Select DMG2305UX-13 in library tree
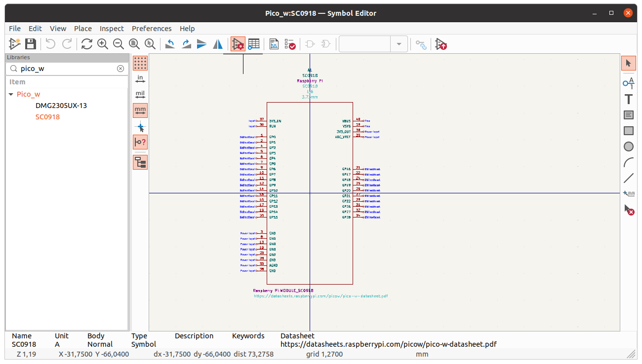Screen dimensions: 642x364 coord(61,106)
